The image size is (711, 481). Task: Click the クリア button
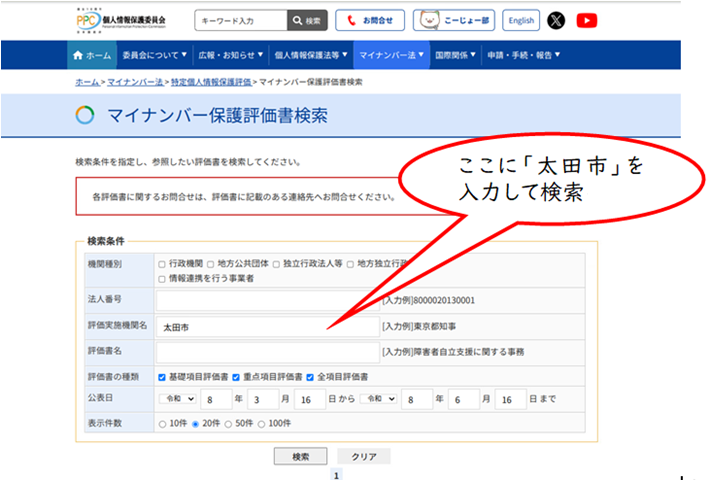tap(364, 457)
